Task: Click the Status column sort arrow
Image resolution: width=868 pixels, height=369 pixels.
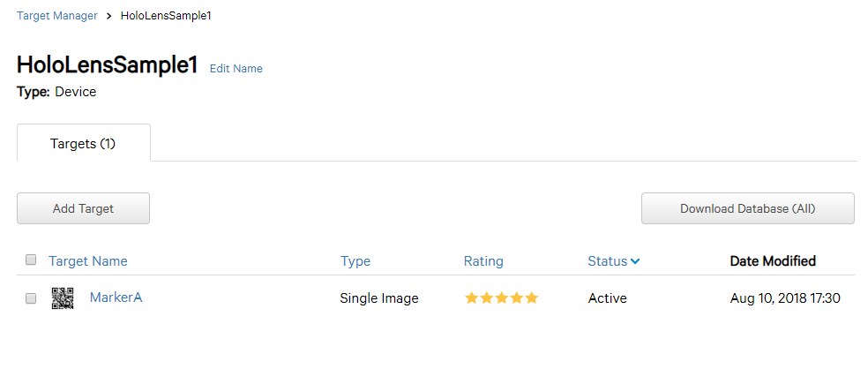Action: 635,261
